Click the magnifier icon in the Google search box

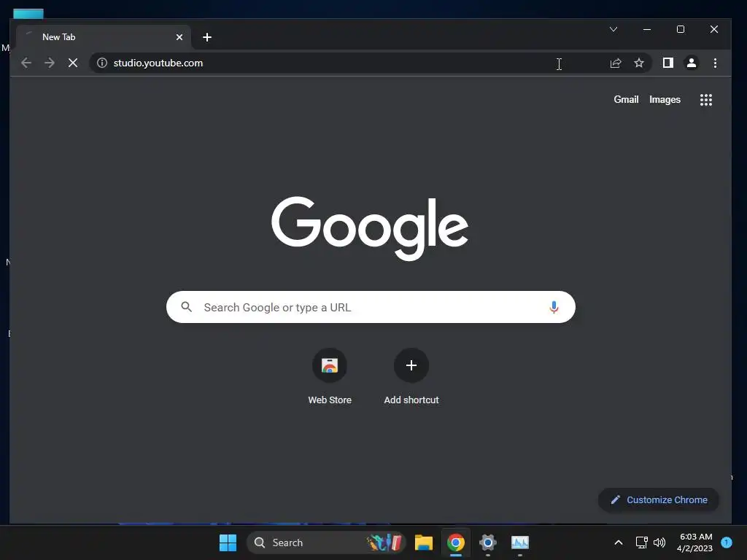click(x=186, y=307)
